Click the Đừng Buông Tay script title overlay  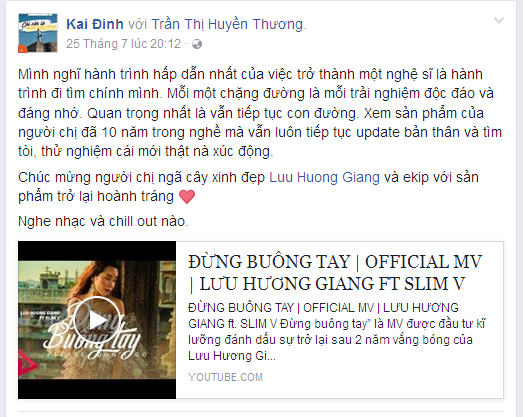coord(94,335)
